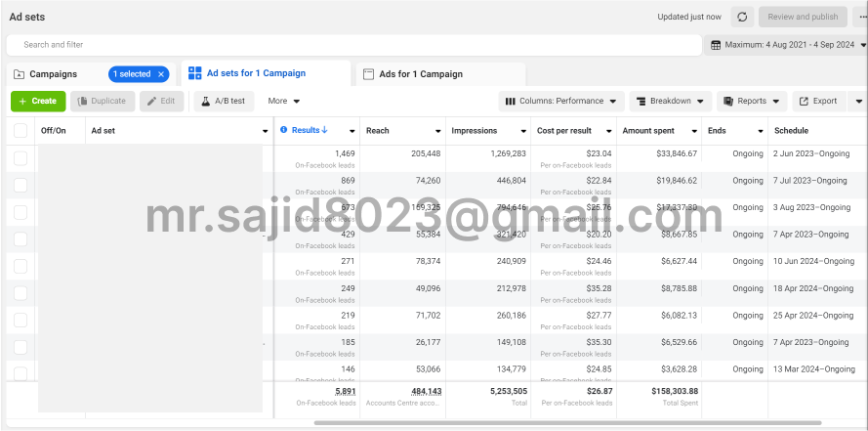Expand the Columns: Performance dropdown

(x=561, y=101)
